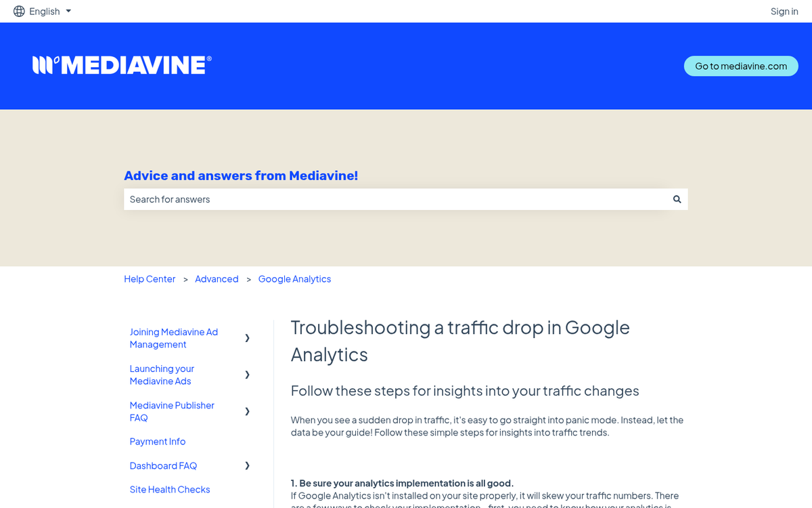Open the Advanced breadcrumb link

click(217, 279)
